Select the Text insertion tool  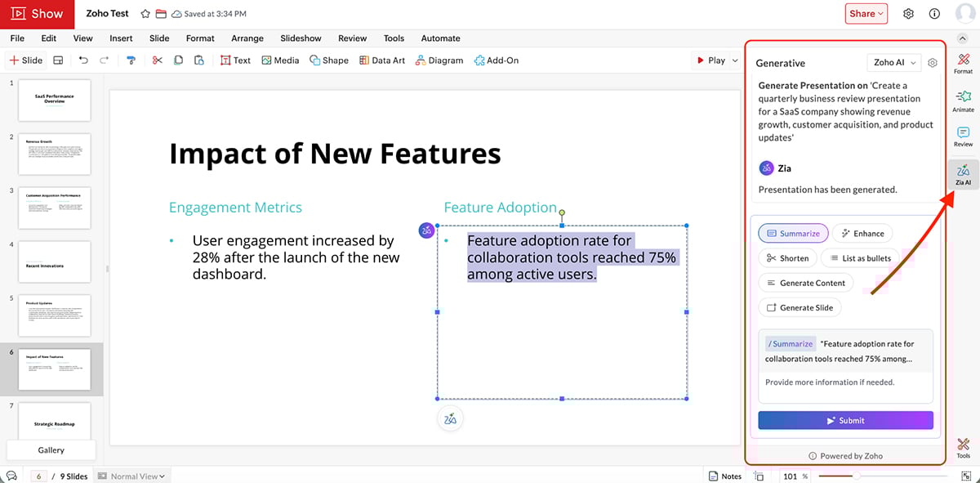[x=235, y=60]
